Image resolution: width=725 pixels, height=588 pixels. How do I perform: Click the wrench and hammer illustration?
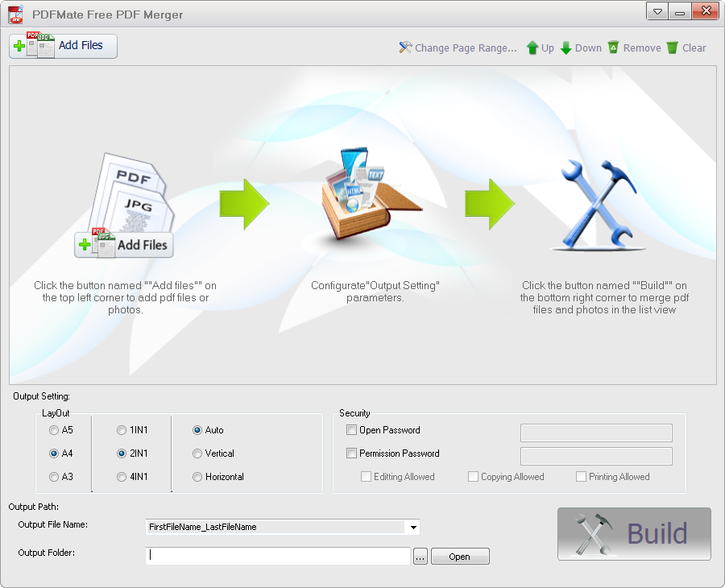click(598, 204)
